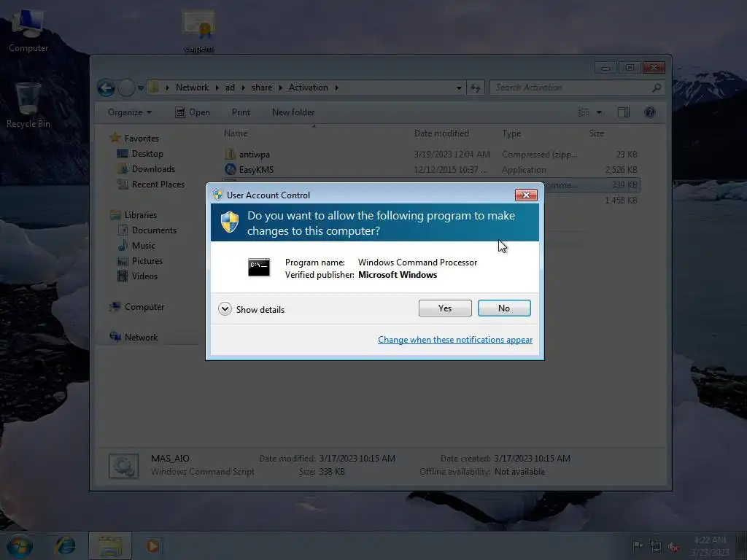Allow the program by clicking Yes
The width and height of the screenshot is (747, 560).
[x=445, y=308]
